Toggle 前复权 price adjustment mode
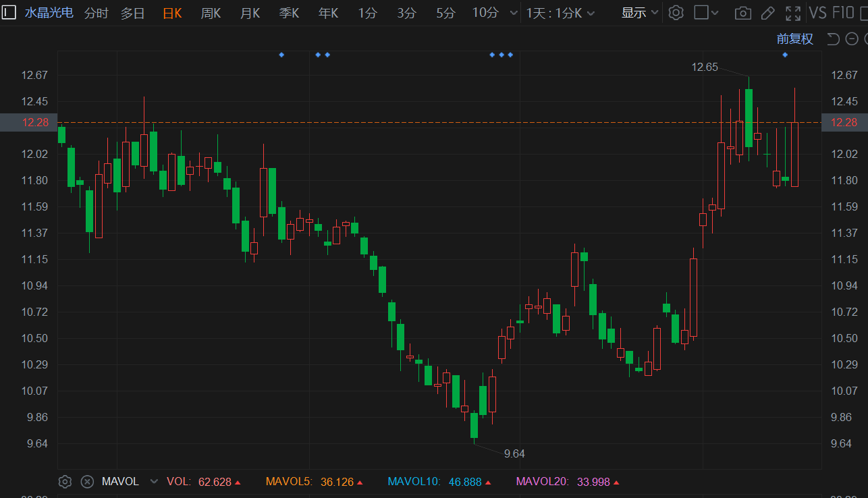 point(794,38)
